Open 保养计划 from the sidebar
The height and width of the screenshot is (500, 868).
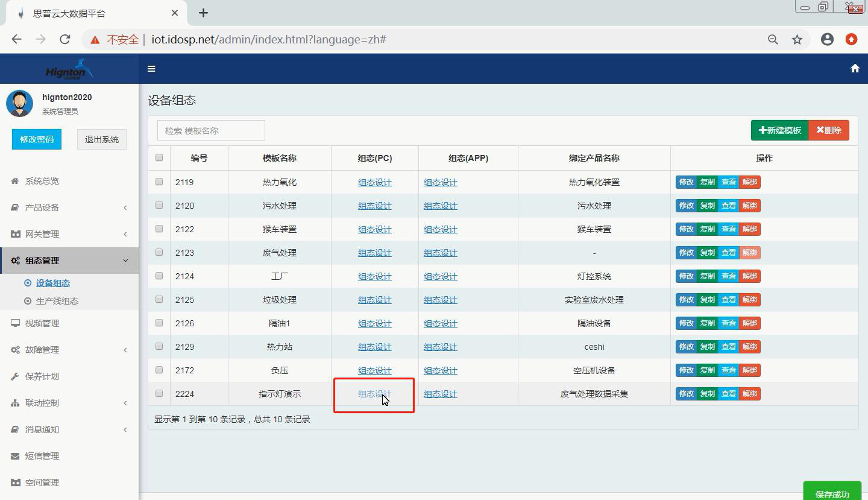pos(43,376)
